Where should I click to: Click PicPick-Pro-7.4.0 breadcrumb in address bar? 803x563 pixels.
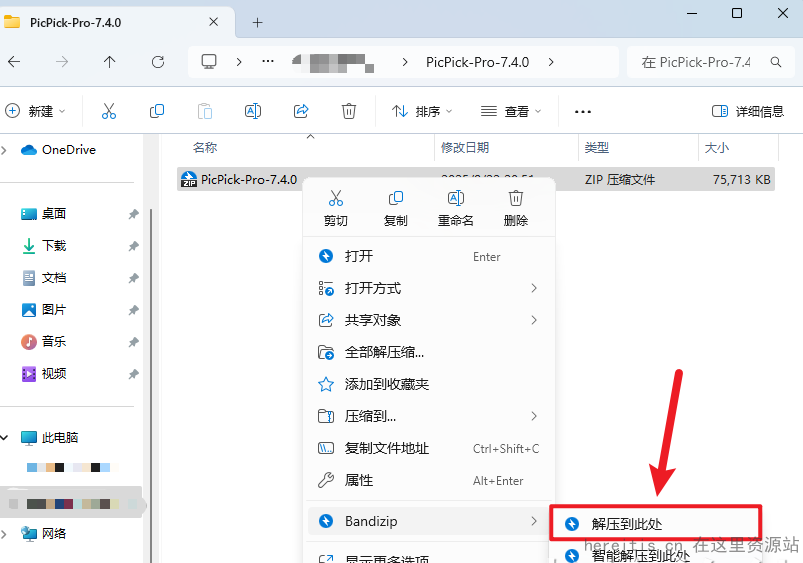477,62
